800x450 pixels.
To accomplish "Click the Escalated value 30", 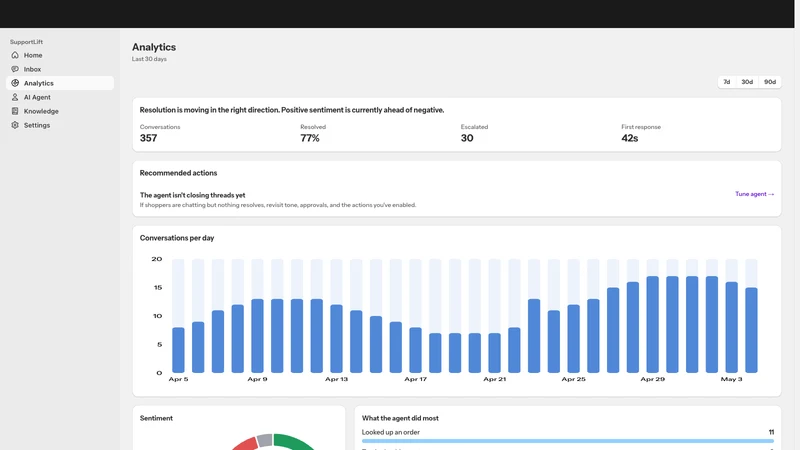I will (x=467, y=138).
